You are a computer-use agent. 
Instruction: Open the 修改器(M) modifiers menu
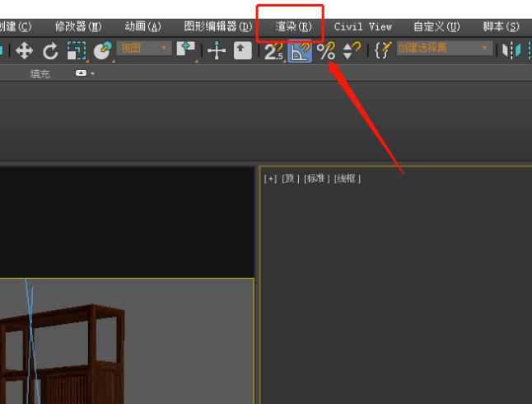click(78, 26)
